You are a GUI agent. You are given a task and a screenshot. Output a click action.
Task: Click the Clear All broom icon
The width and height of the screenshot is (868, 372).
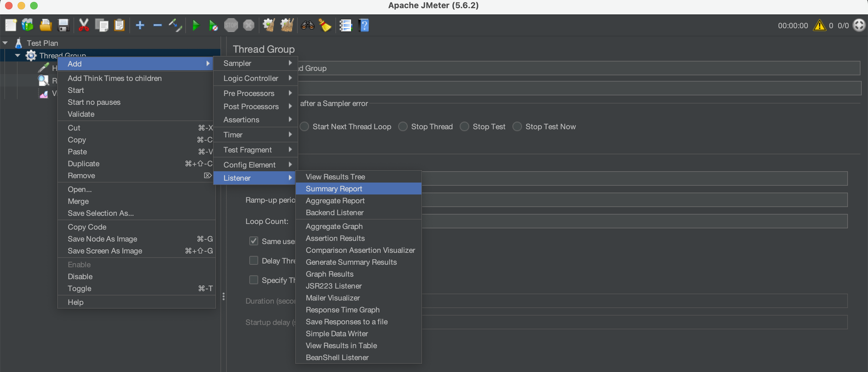pos(287,26)
